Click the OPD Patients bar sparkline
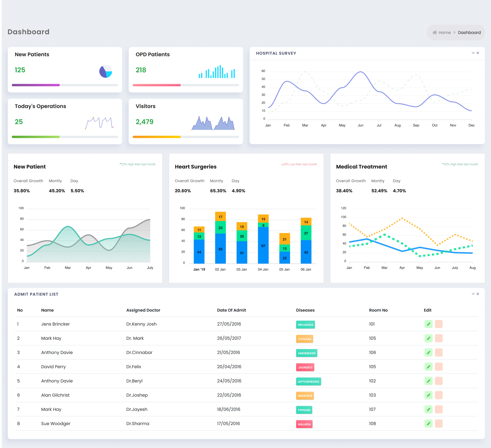 [217, 71]
